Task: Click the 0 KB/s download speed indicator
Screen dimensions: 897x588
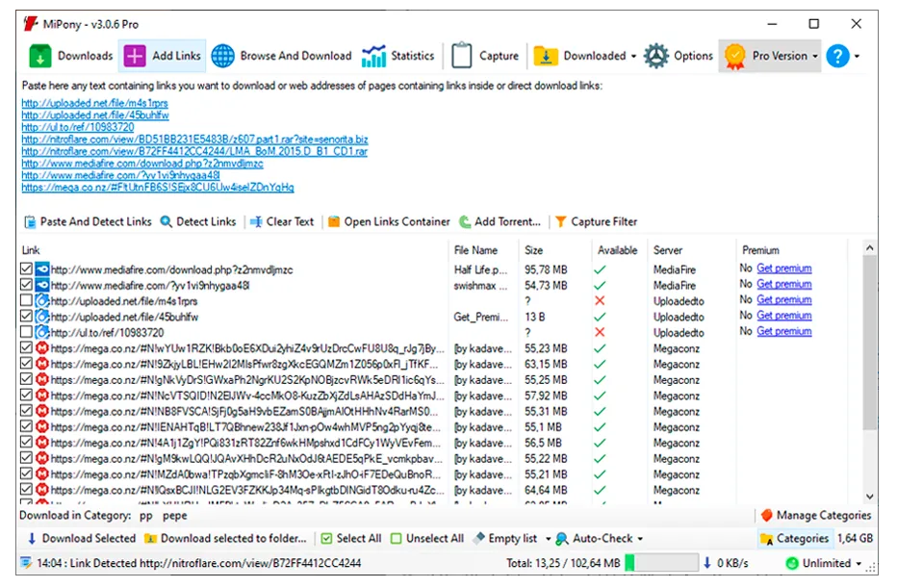Action: (x=726, y=563)
